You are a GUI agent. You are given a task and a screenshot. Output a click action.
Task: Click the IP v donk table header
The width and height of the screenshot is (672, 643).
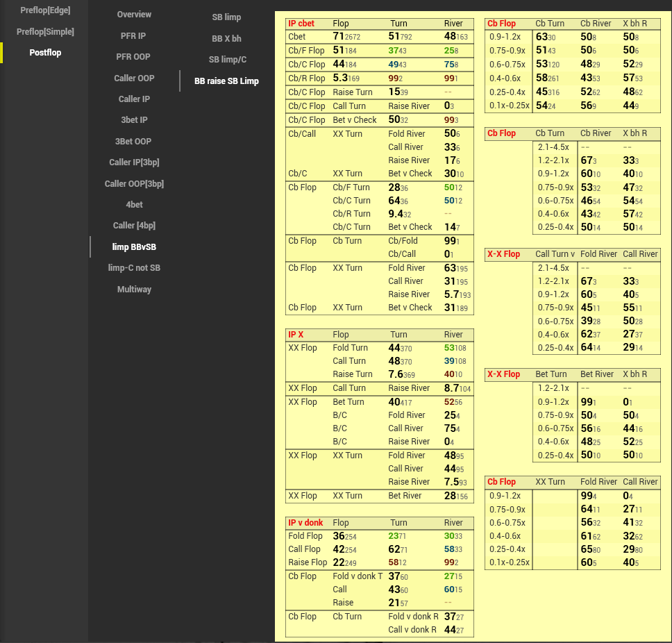pos(305,523)
